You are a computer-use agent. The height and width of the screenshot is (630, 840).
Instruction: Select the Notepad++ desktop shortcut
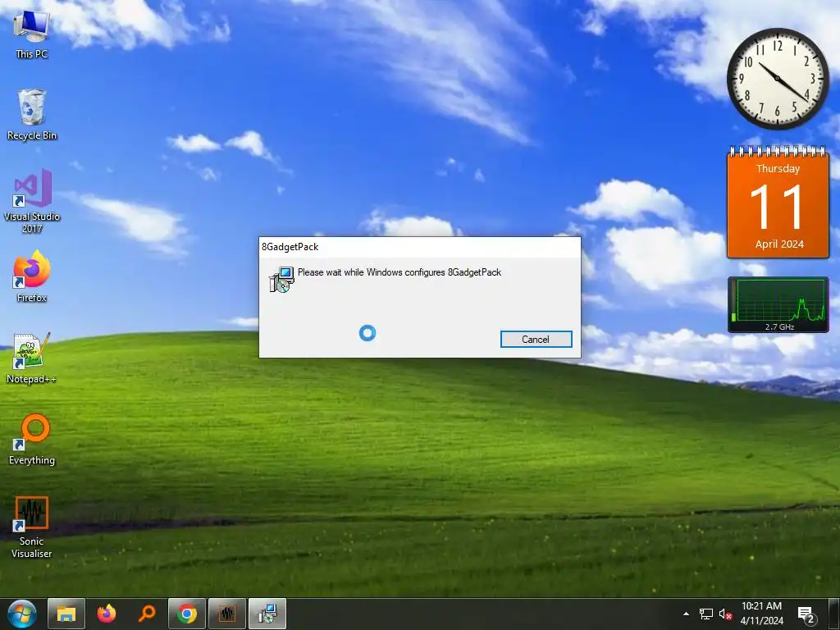tap(32, 358)
